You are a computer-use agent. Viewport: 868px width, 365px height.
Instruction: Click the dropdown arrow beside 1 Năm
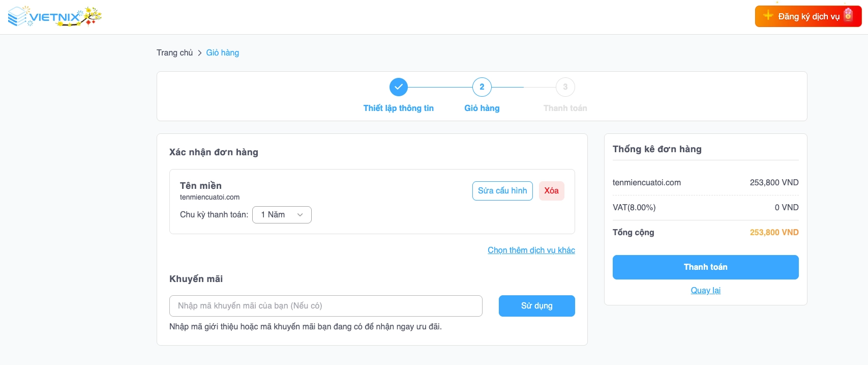point(300,215)
